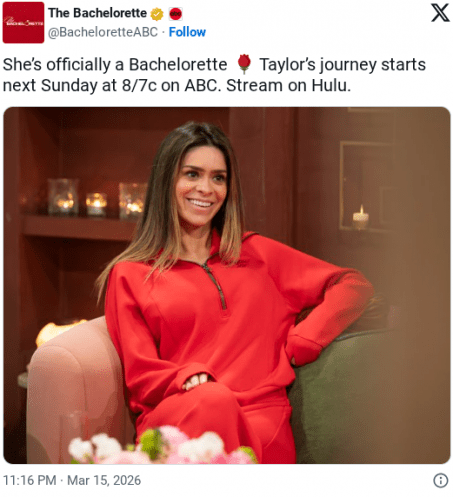Click the Mar 15, 2026 date
The height and width of the screenshot is (497, 453).
[x=104, y=480]
